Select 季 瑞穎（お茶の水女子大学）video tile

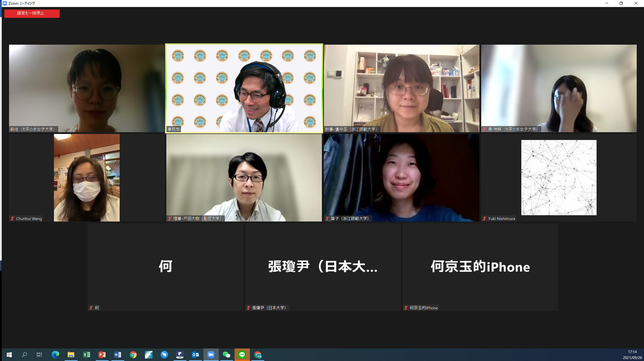coord(559,88)
